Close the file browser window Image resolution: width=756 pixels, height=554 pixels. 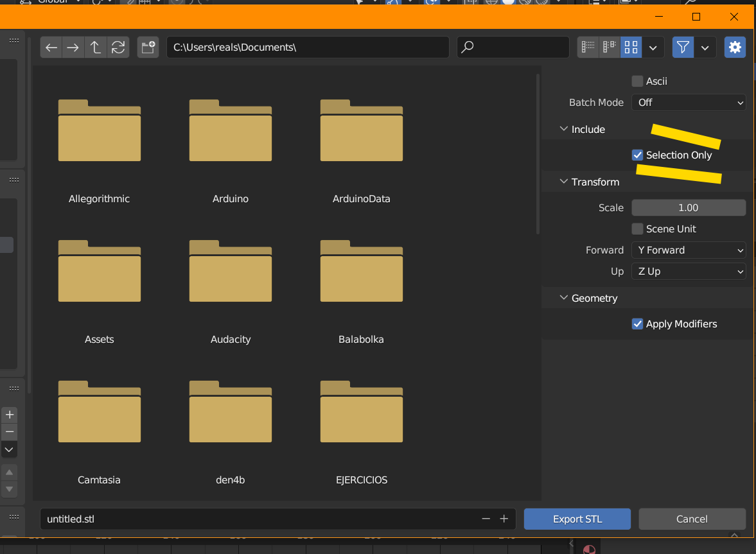[734, 17]
